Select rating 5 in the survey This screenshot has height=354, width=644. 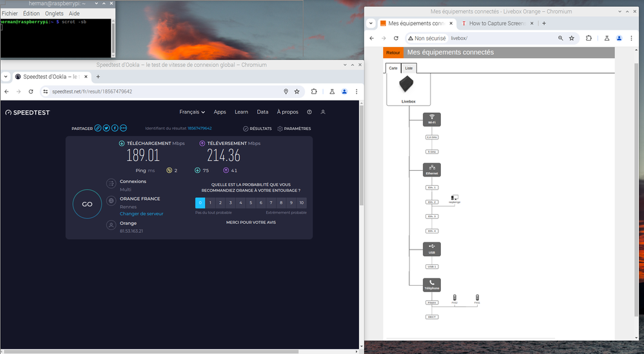pyautogui.click(x=251, y=202)
